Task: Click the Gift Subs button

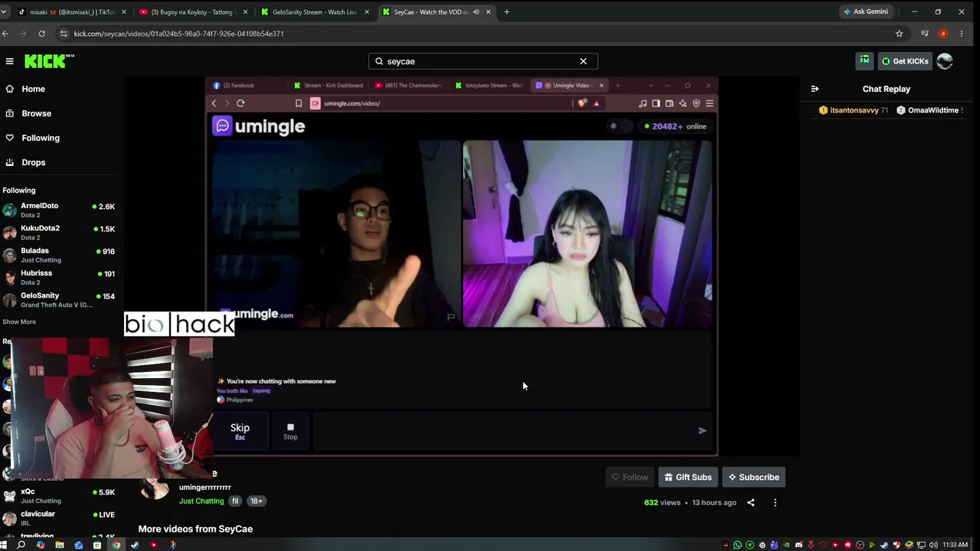Action: point(688,477)
